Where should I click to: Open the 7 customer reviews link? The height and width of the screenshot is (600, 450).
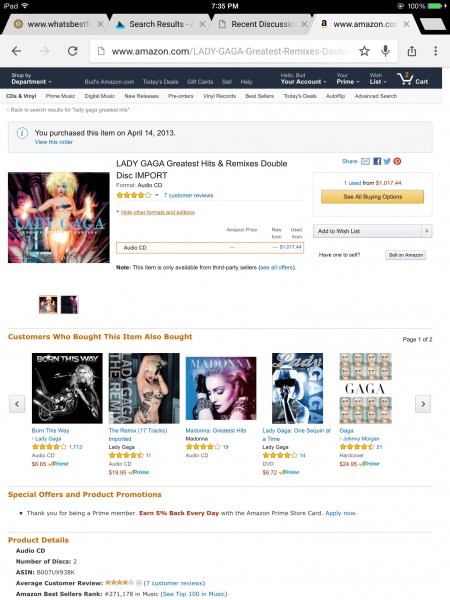coord(188,196)
